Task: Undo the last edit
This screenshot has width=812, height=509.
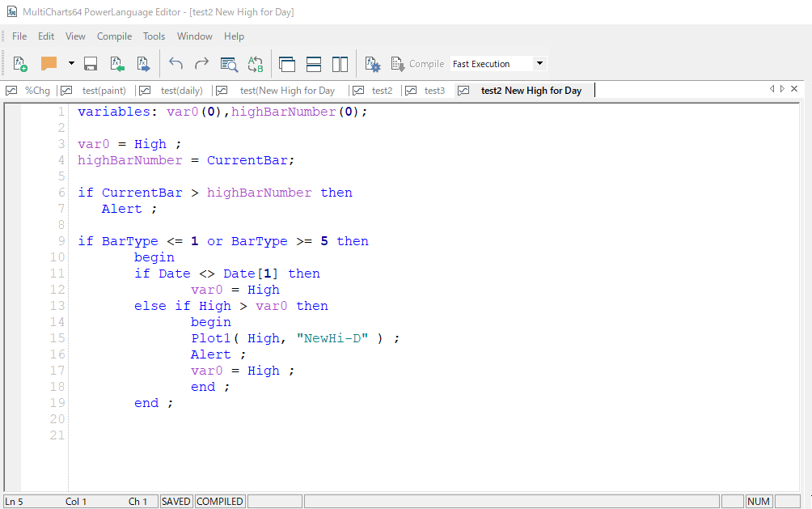Action: point(176,64)
